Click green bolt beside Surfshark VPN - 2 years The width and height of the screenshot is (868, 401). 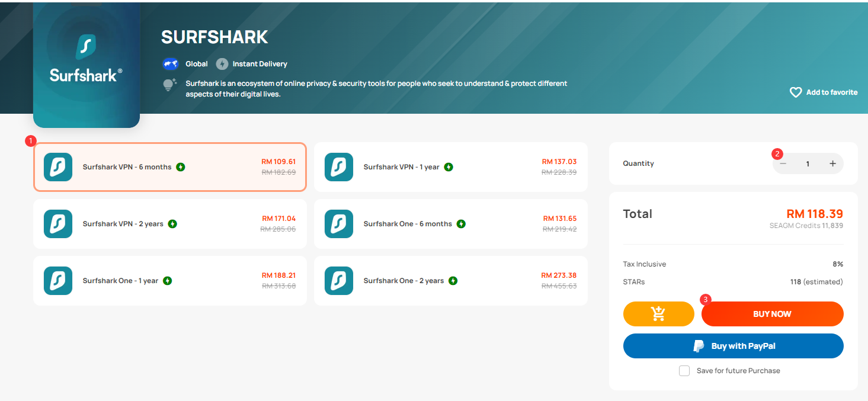[172, 224]
